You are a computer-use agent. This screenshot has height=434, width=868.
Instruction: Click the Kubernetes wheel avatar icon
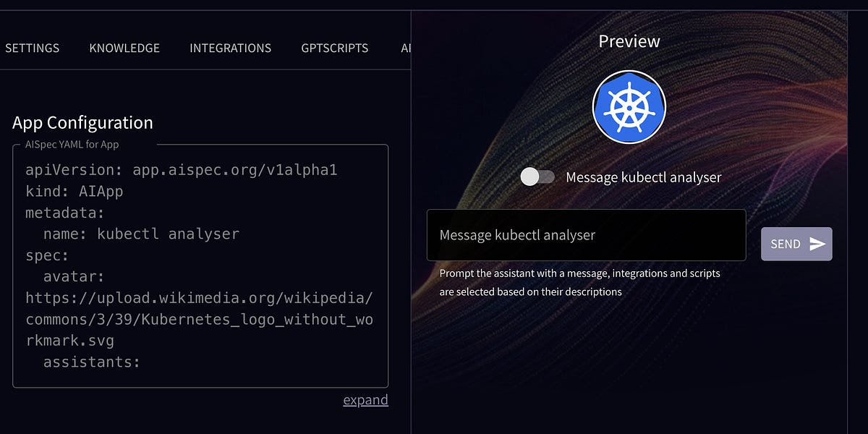629,106
